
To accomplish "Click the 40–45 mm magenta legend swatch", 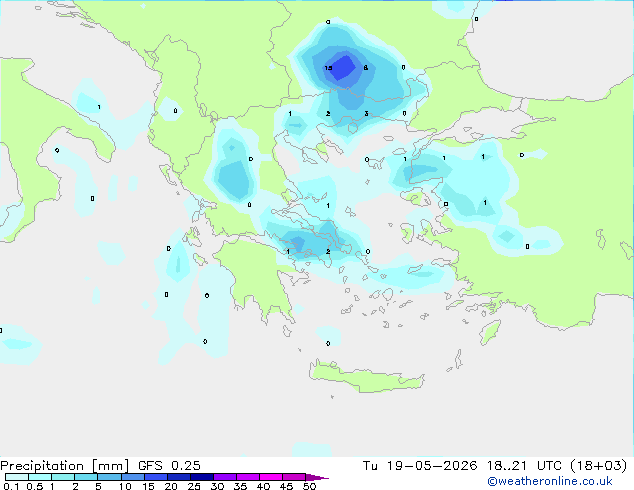I will 271,477.
